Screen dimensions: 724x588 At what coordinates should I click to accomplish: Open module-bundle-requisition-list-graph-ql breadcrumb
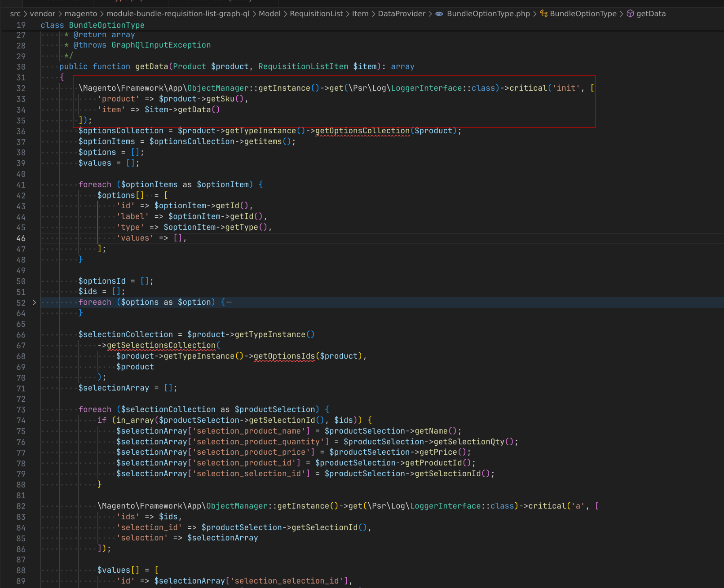point(178,14)
